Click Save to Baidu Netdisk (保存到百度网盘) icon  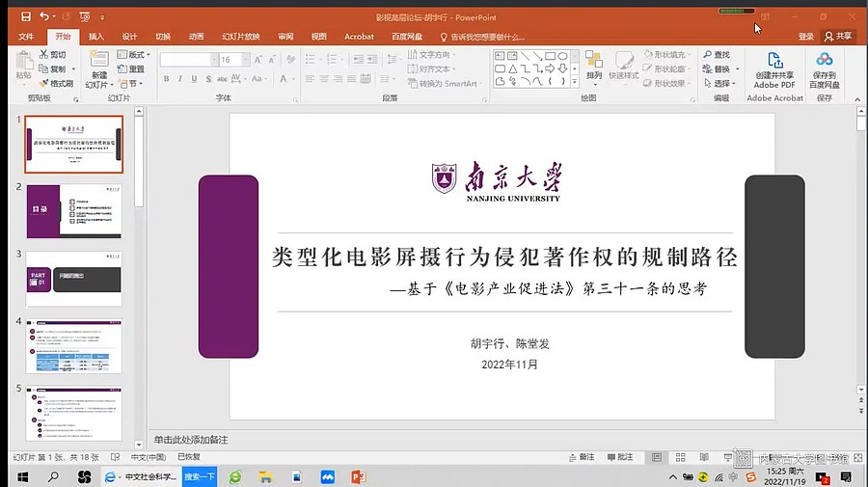(825, 59)
